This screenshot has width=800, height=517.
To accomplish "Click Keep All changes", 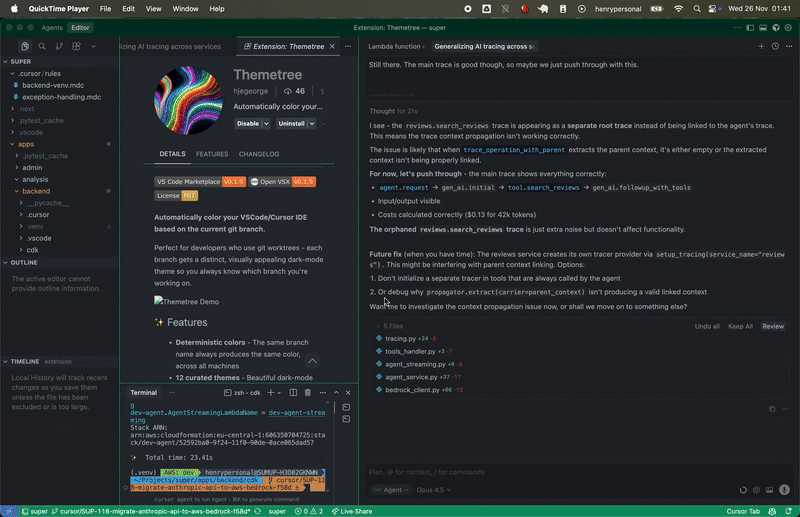I will tap(740, 326).
